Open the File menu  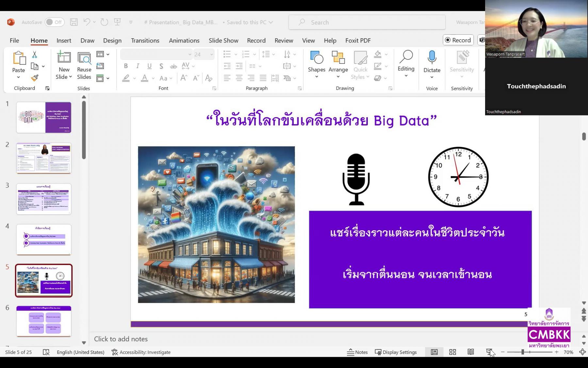14,40
